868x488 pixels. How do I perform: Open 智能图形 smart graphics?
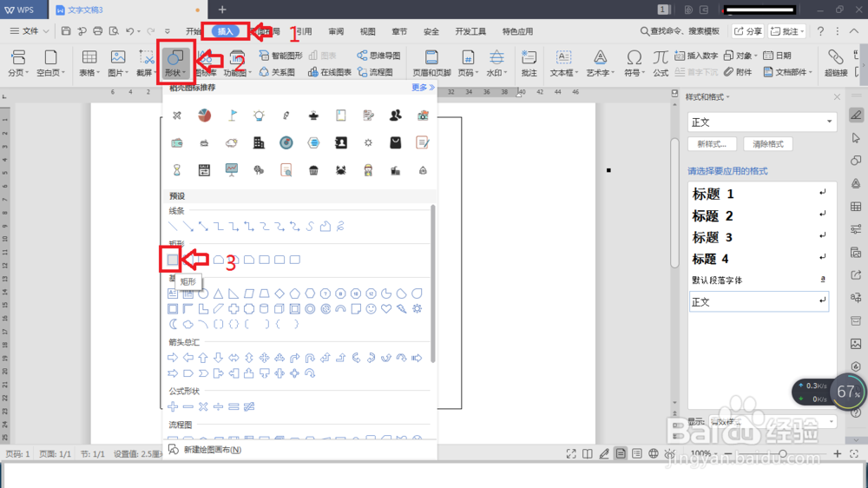click(281, 56)
